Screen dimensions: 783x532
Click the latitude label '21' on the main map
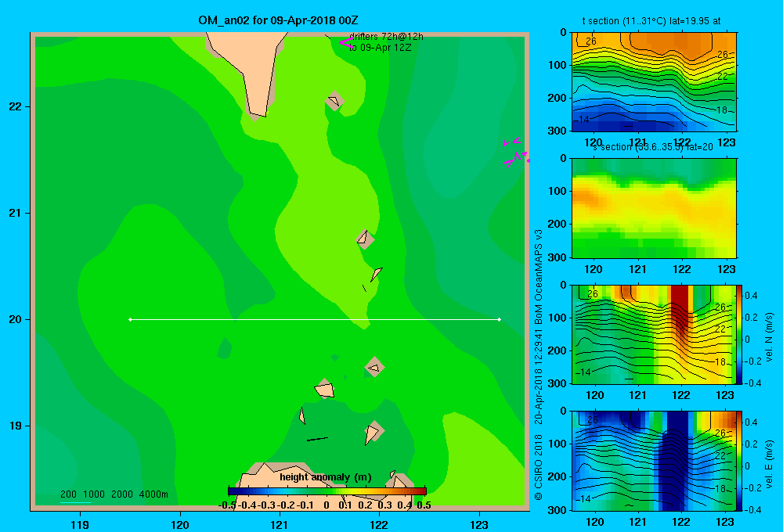pos(16,213)
